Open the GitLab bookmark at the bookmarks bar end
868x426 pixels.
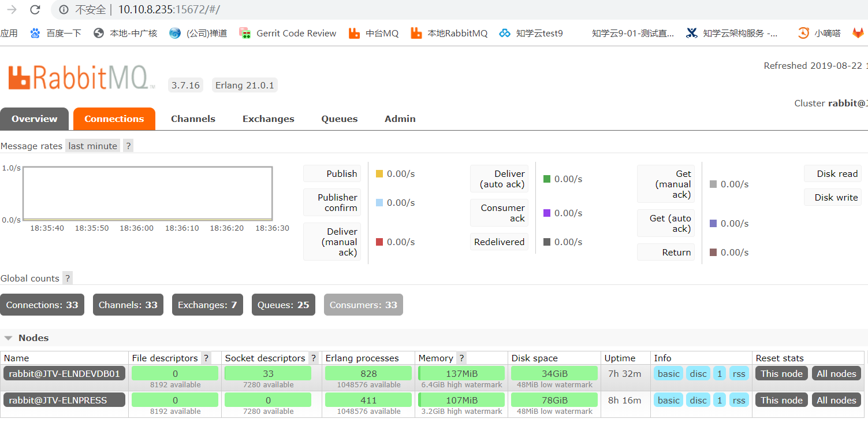859,33
